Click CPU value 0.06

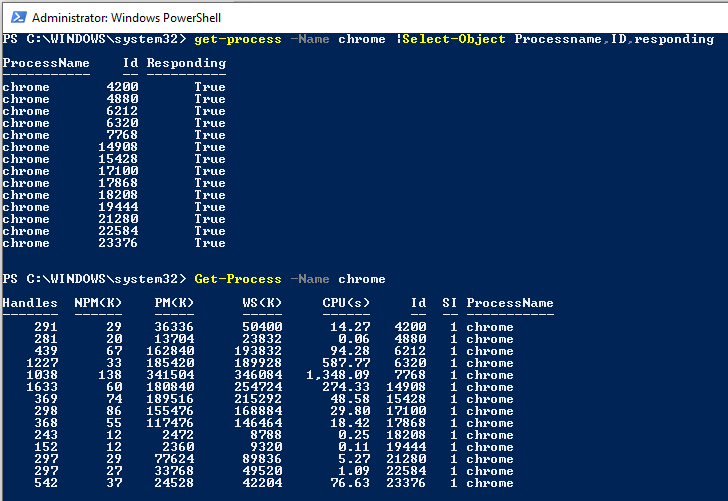[x=354, y=339]
